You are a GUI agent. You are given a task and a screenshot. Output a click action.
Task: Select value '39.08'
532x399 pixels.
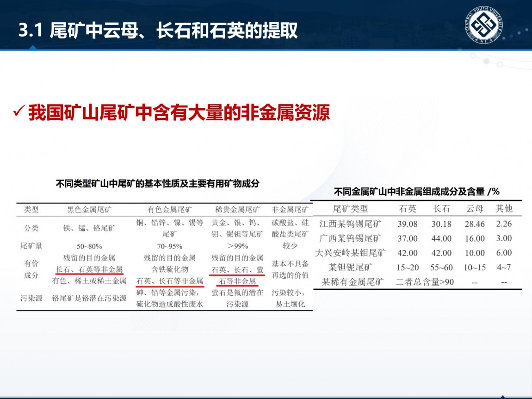click(x=408, y=224)
